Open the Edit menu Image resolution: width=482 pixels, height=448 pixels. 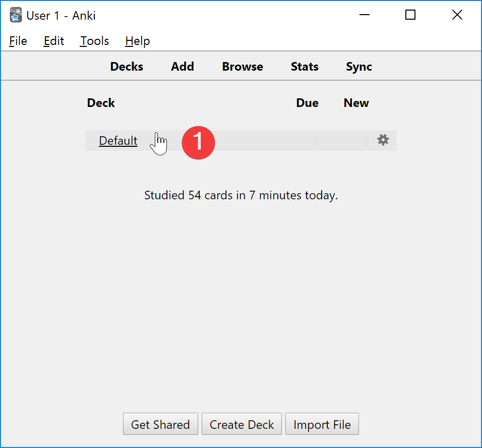(x=54, y=41)
